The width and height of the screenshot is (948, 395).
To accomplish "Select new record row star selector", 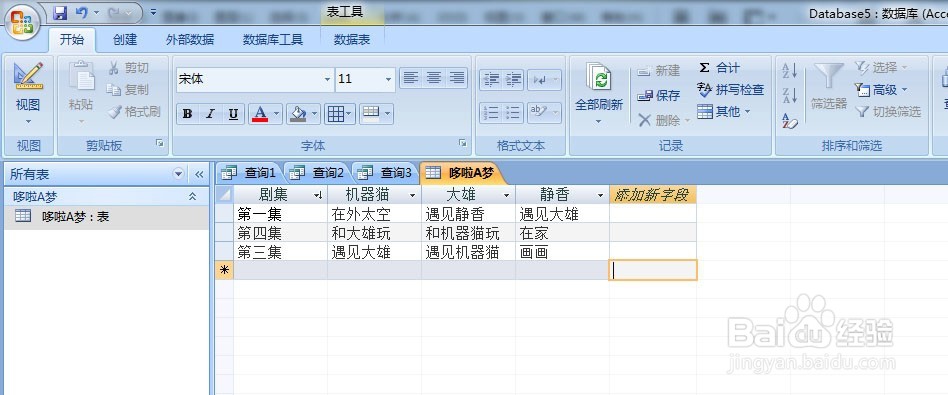I will pos(224,270).
